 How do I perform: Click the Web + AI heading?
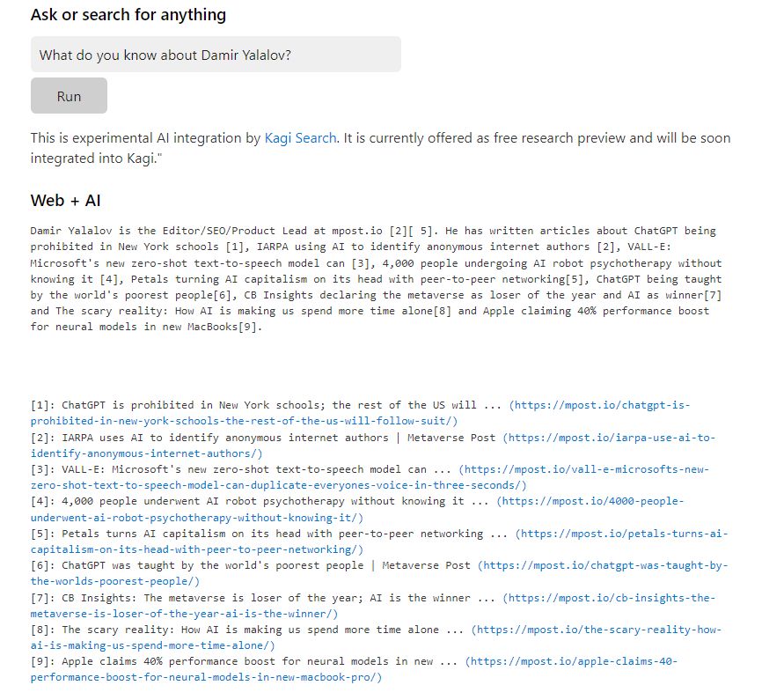(x=65, y=201)
